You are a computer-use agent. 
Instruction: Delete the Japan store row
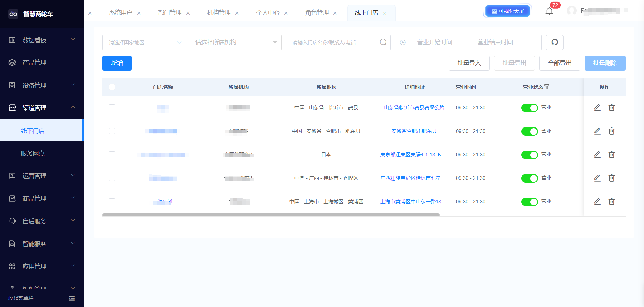point(612,155)
